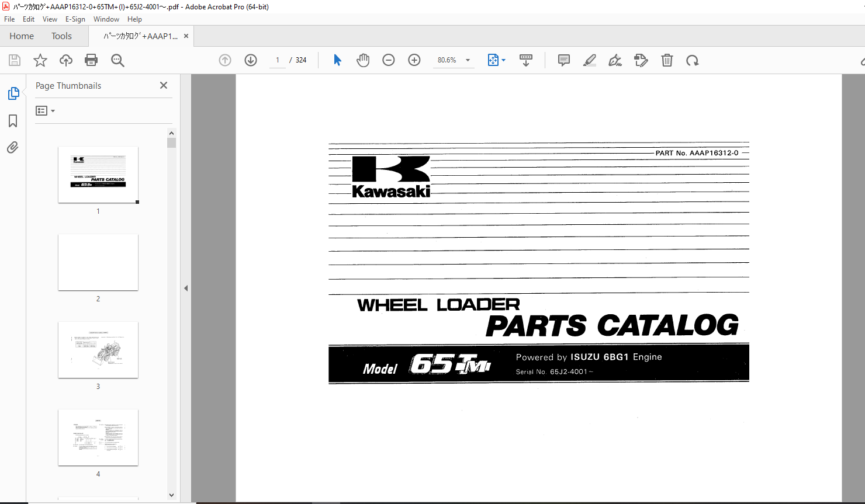Zoom in with the plus button
The image size is (865, 504).
(x=414, y=60)
